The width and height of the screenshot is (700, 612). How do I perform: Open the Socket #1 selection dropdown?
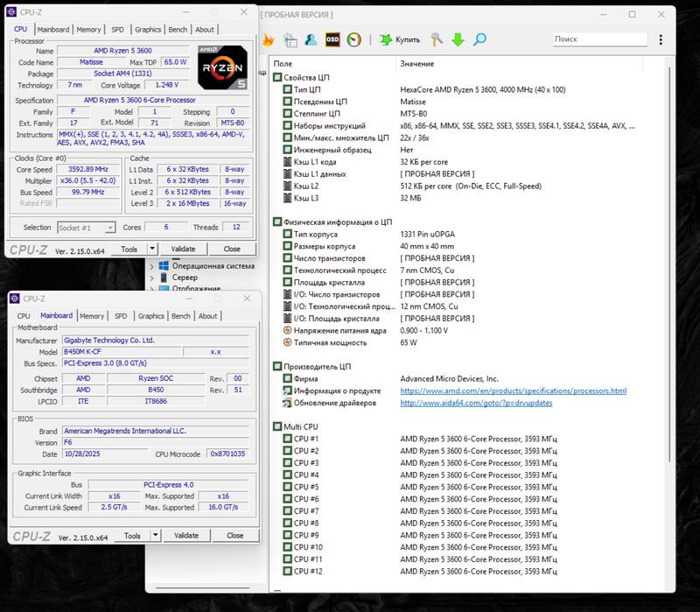[x=86, y=228]
